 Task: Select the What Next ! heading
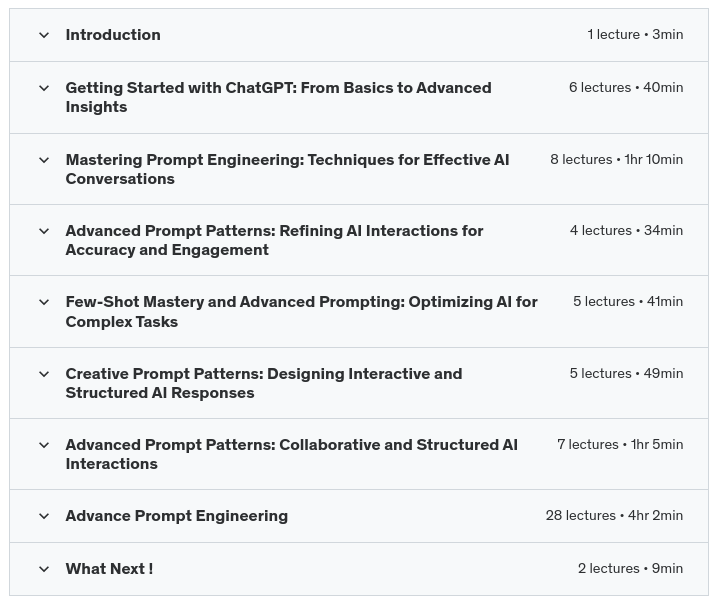tap(109, 569)
